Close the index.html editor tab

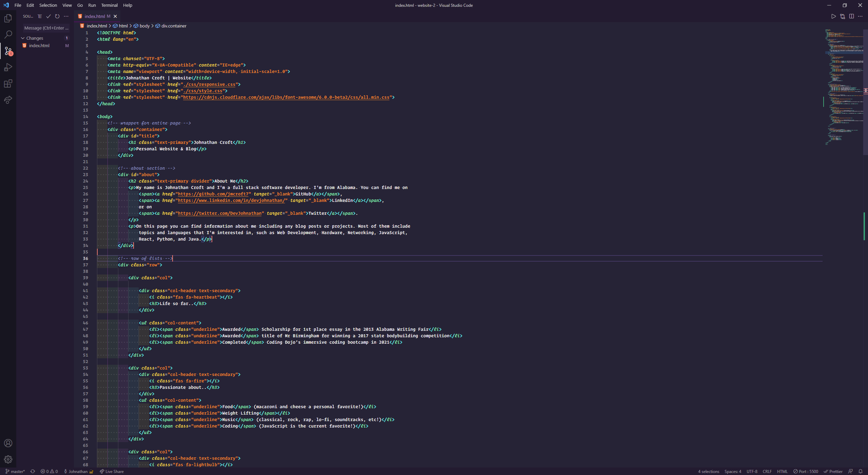pos(115,16)
